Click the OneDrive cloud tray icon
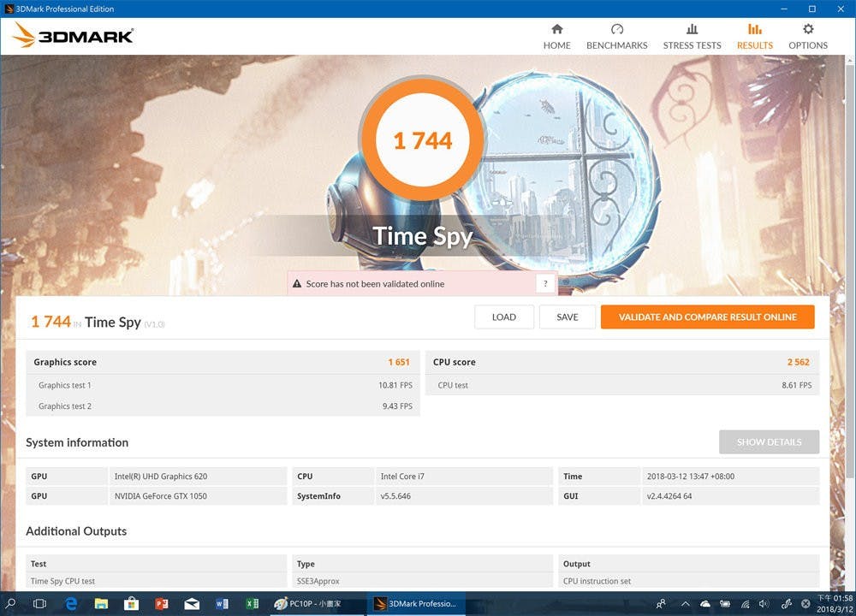The image size is (856, 616). coord(705,603)
